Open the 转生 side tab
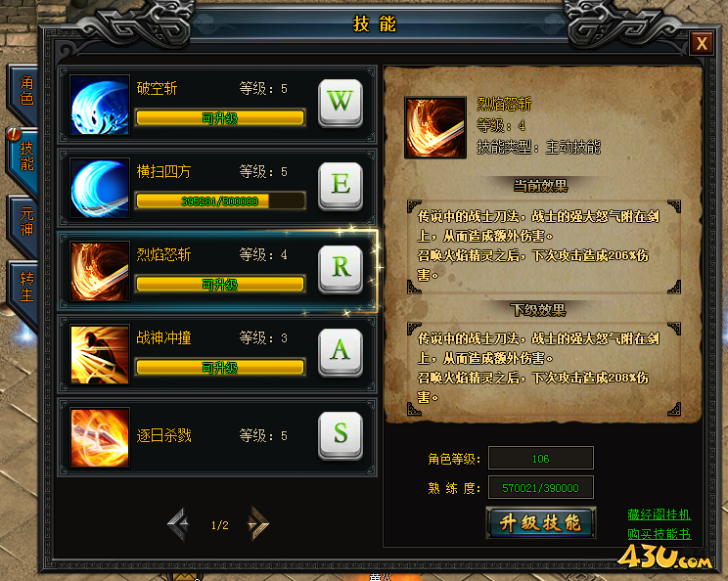The image size is (728, 581). [x=25, y=288]
